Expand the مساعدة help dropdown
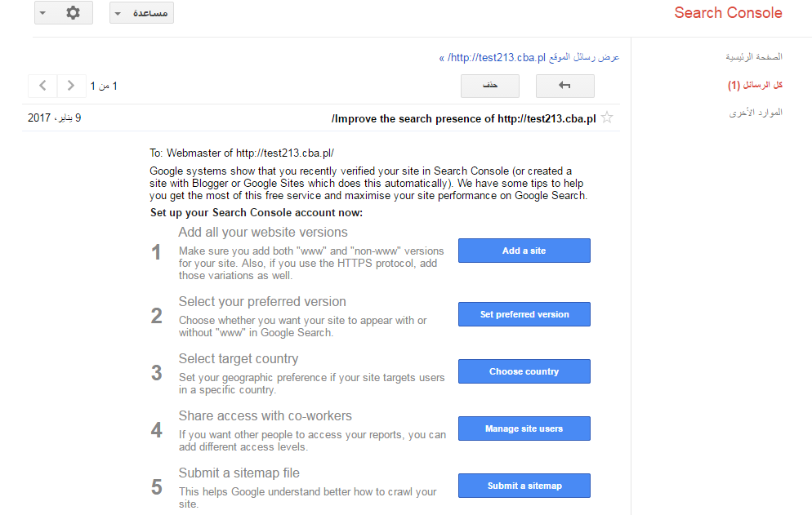Viewport: 812px width, 515px height. coord(141,13)
